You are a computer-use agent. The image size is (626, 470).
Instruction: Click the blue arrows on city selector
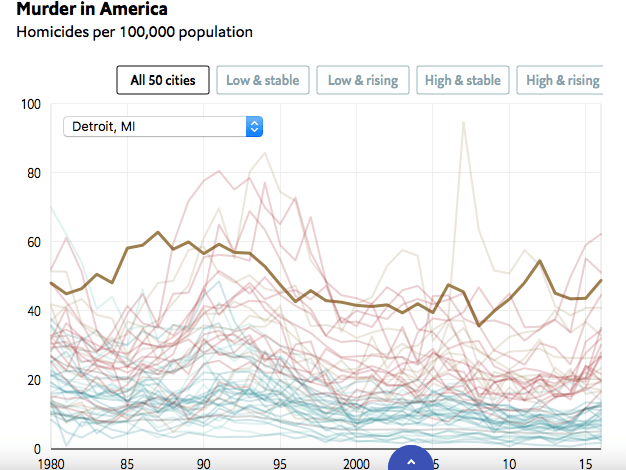(x=254, y=127)
